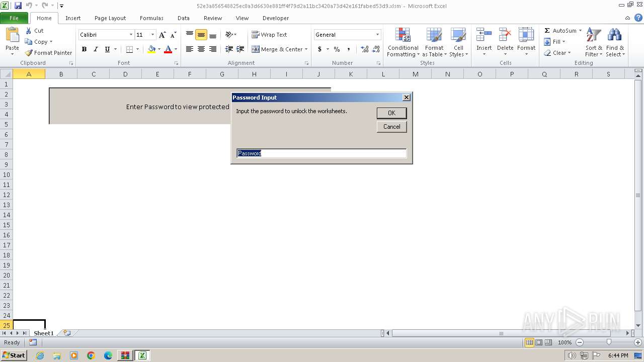This screenshot has height=362, width=644.
Task: Apply Percent Style
Action: click(337, 49)
